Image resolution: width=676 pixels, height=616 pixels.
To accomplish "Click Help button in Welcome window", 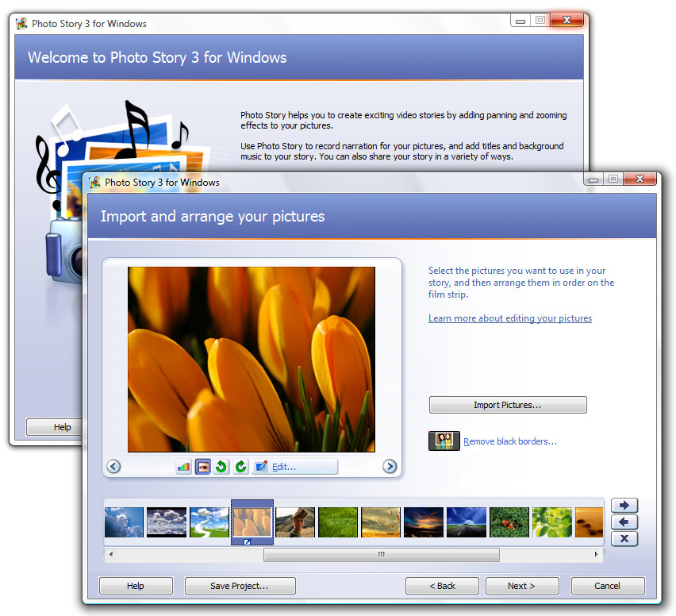I will click(56, 427).
